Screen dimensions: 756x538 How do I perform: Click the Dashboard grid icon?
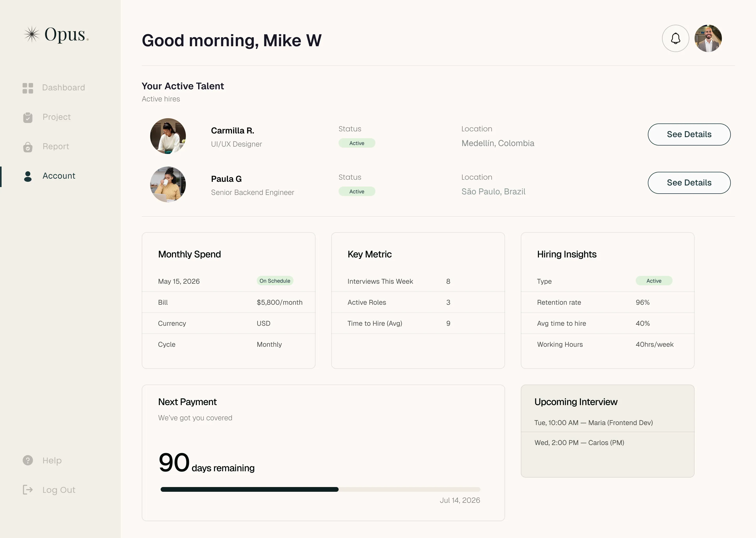28,88
